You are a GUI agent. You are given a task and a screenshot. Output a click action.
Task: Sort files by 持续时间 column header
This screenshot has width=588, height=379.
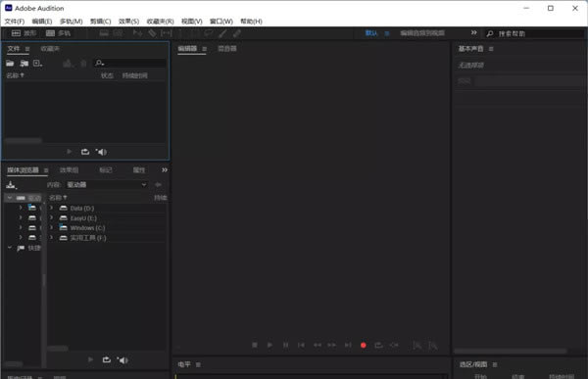pos(134,75)
